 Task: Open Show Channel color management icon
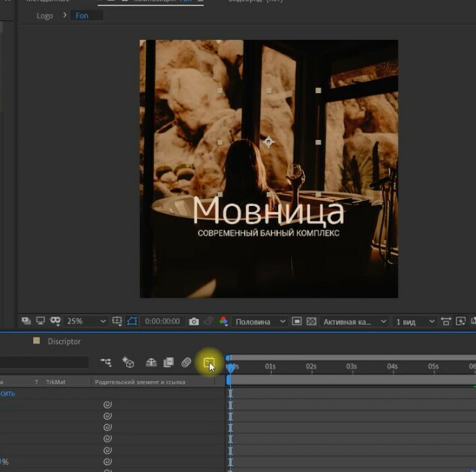point(223,321)
